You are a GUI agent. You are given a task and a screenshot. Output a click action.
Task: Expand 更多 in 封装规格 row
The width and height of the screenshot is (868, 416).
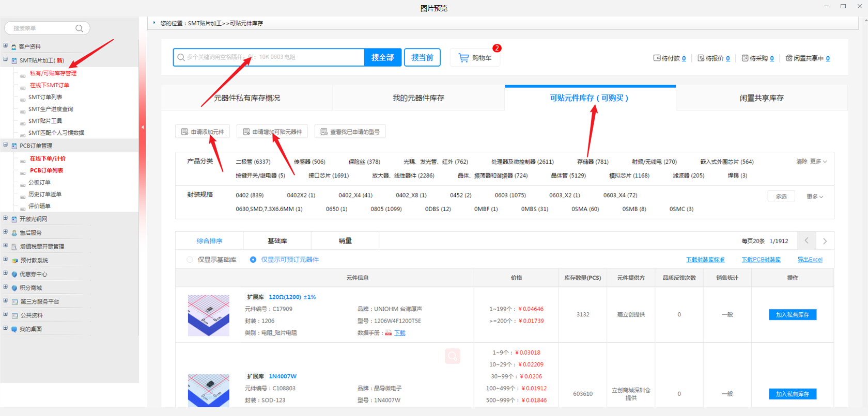814,197
